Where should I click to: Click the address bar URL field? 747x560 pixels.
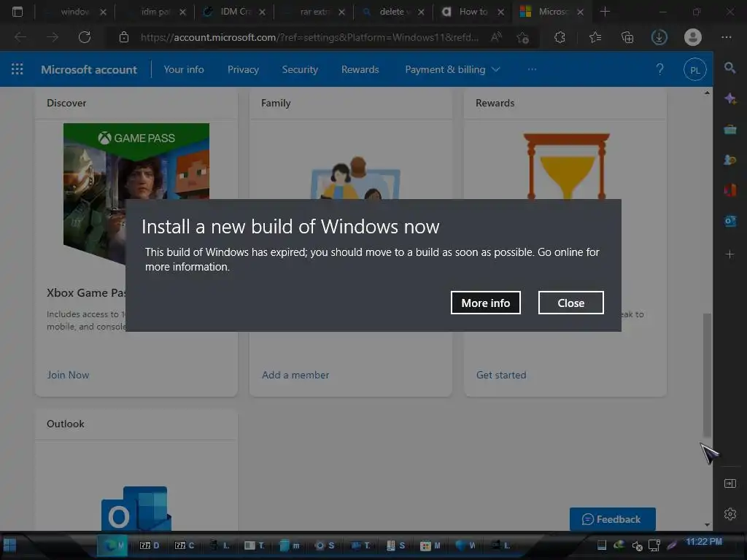309,37
